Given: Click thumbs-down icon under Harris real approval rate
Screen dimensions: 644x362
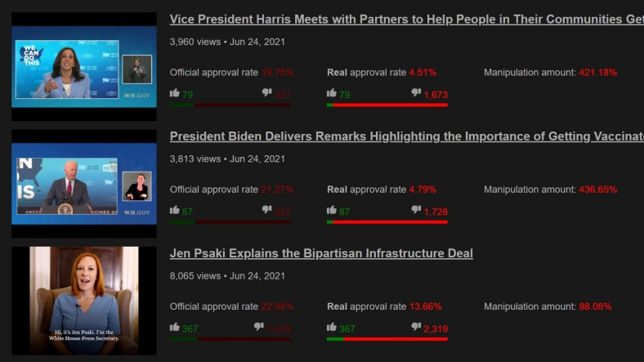Looking at the screenshot, I should click(416, 93).
